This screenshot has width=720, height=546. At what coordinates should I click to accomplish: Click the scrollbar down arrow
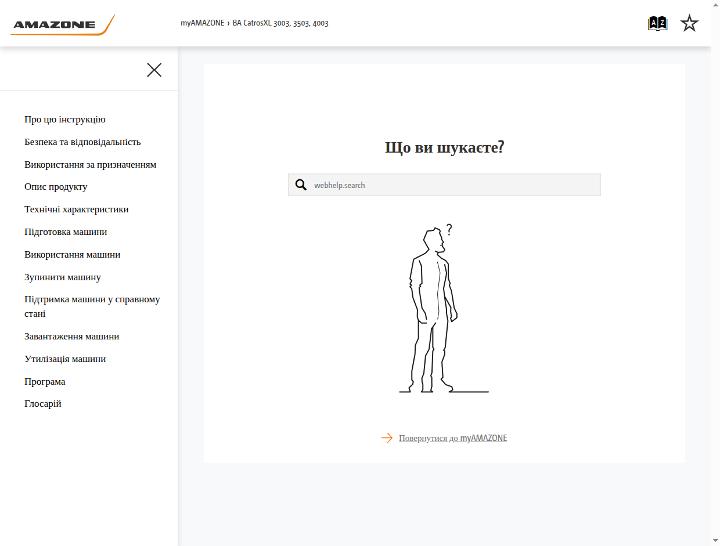715,541
